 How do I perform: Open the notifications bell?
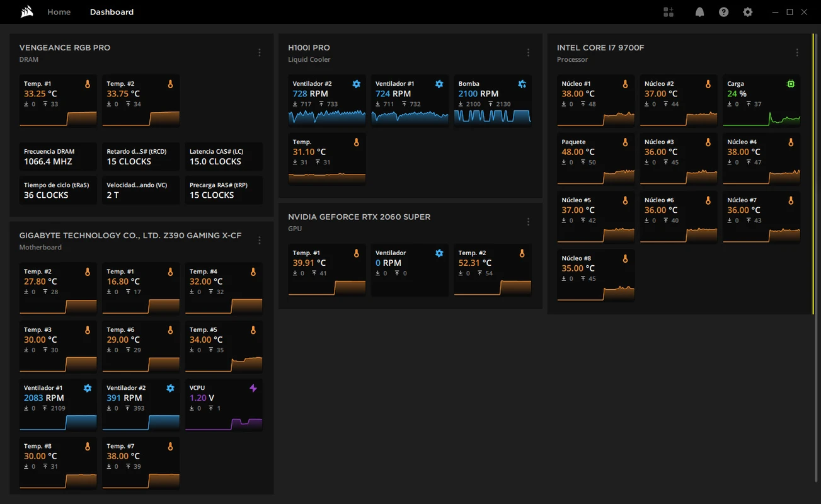[699, 11]
